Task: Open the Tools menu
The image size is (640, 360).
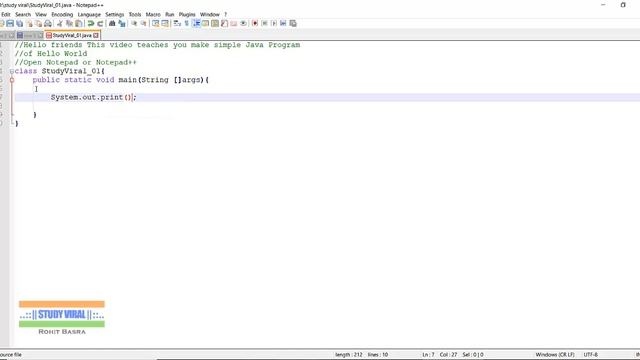Action: pos(135,14)
